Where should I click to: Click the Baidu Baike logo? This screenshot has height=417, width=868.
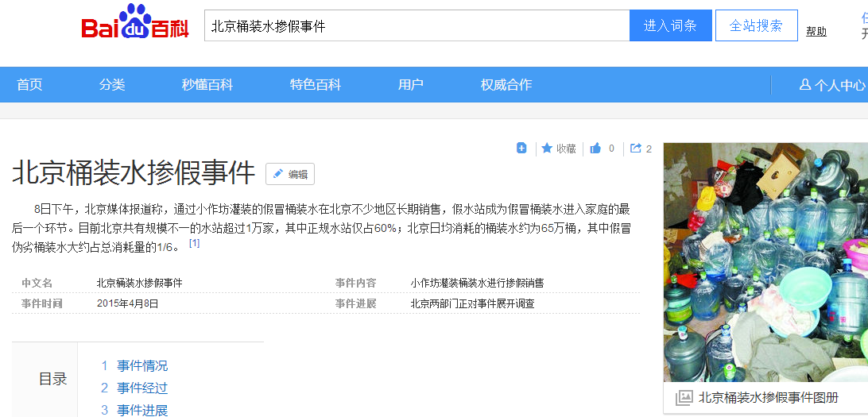pos(135,25)
